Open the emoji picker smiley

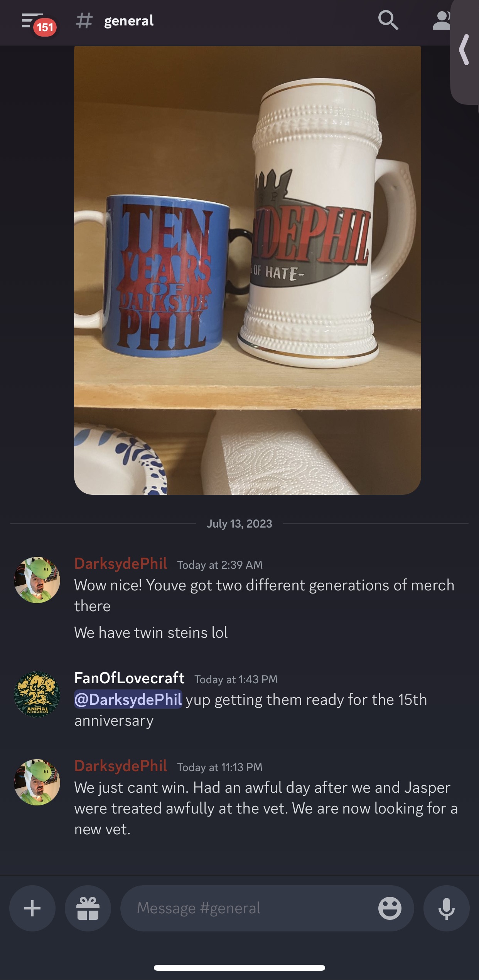(390, 908)
